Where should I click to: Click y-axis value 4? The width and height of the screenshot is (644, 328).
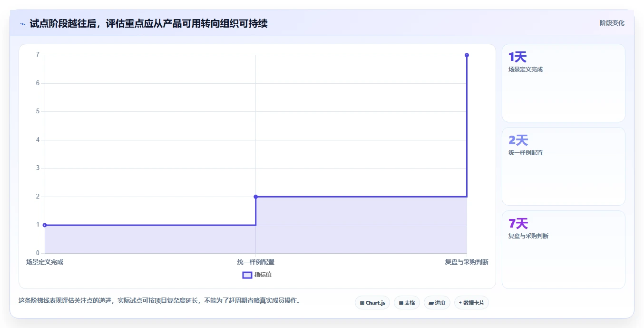(38, 140)
